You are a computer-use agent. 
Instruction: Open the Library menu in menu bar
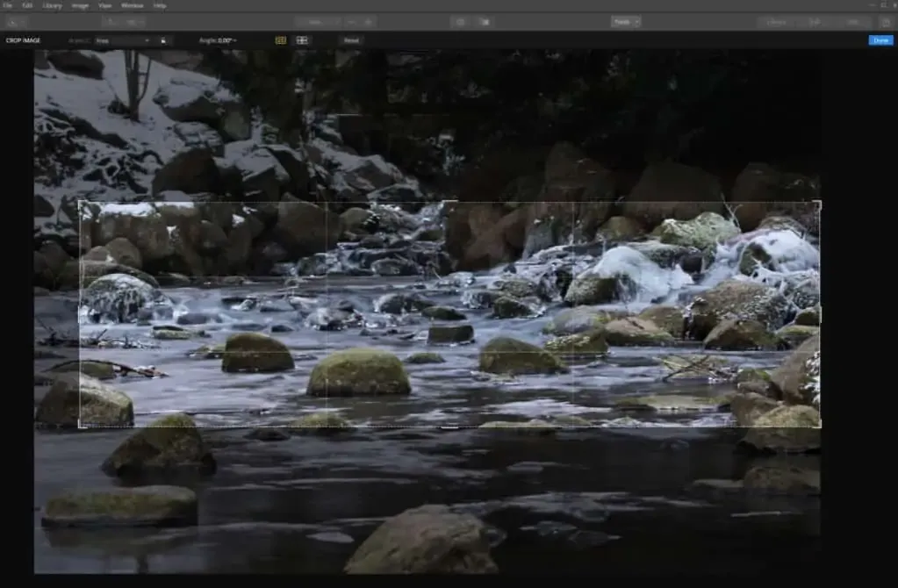tap(52, 5)
